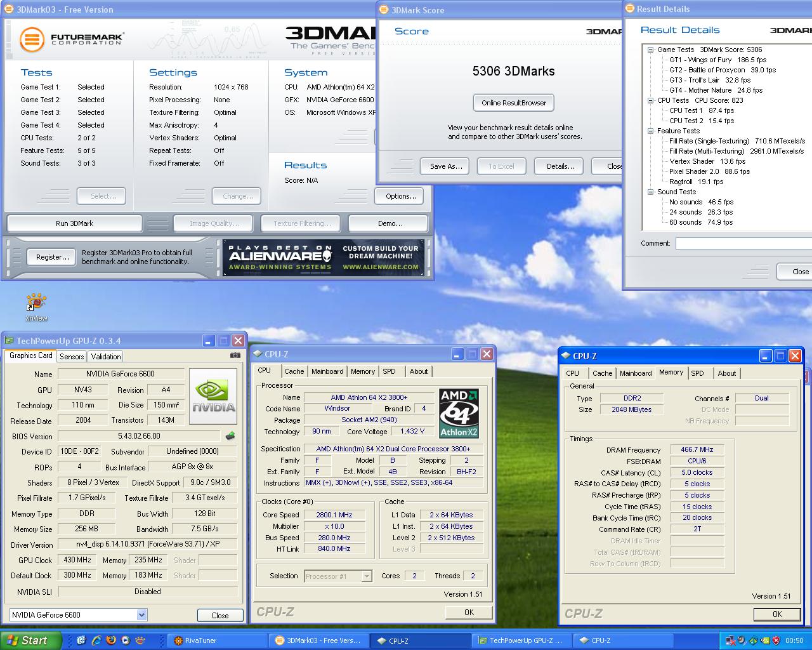812x650 pixels.
Task: Open the Online ResultBrowser
Action: 513,103
